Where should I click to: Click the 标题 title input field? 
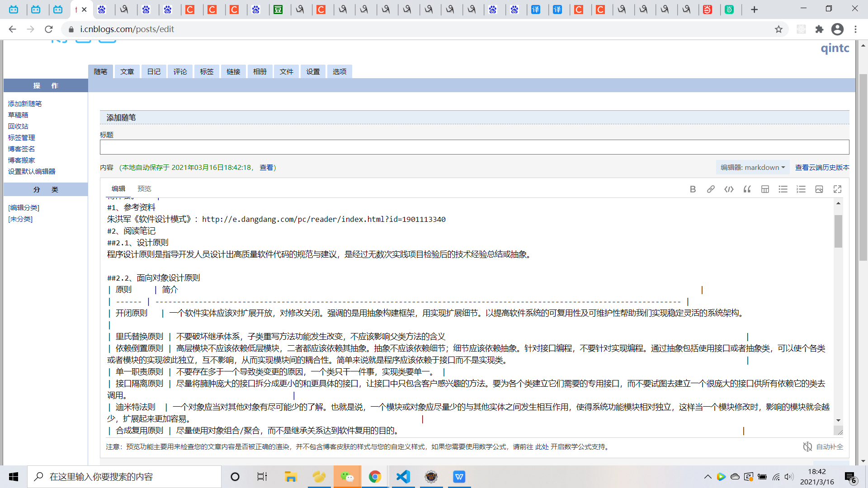click(x=474, y=147)
